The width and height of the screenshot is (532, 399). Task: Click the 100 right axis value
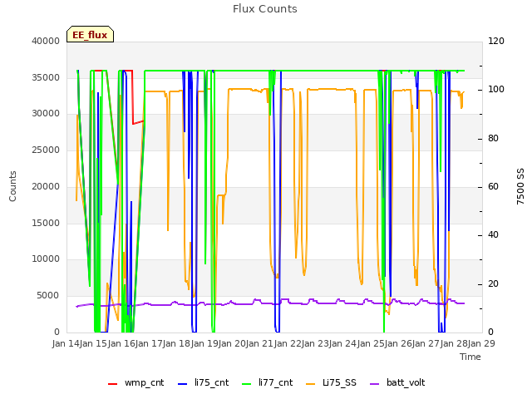coord(496,90)
